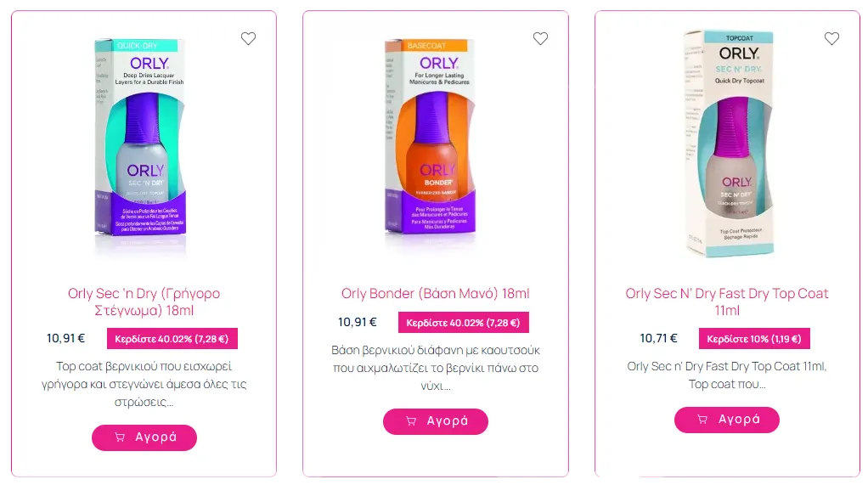Buy Orly Fast Dry Top Coat with Αγορά
The height and width of the screenshot is (485, 868).
(x=727, y=420)
